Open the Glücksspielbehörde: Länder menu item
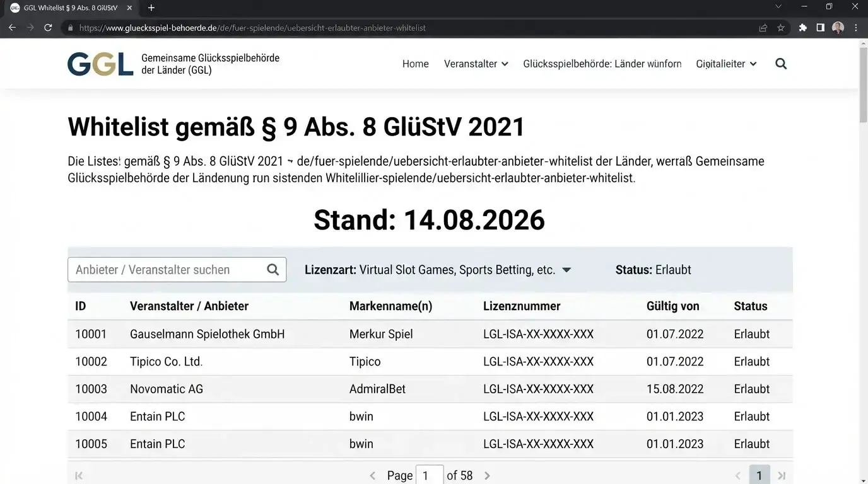The width and height of the screenshot is (868, 484). 602,64
